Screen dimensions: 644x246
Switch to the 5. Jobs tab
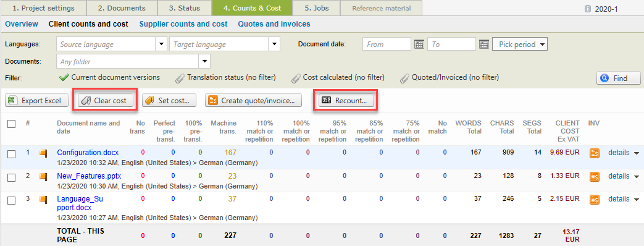click(317, 8)
